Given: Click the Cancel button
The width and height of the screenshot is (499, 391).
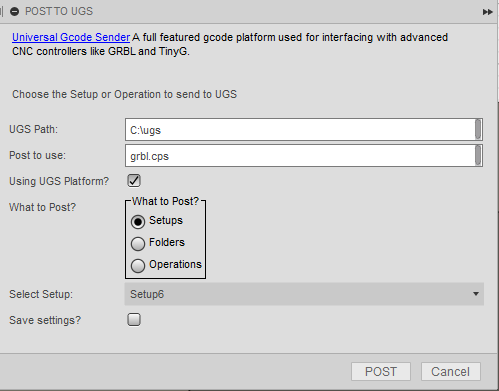Looking at the screenshot, I should point(451,372).
